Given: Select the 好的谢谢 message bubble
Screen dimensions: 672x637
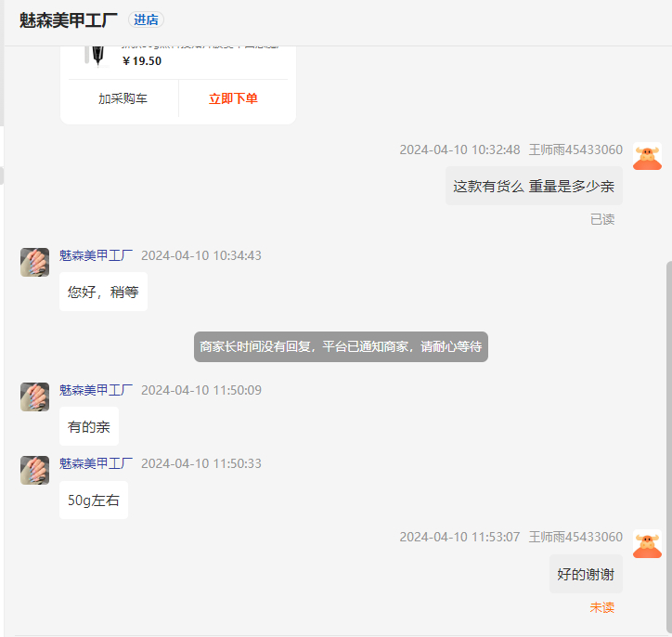Looking at the screenshot, I should [x=586, y=574].
